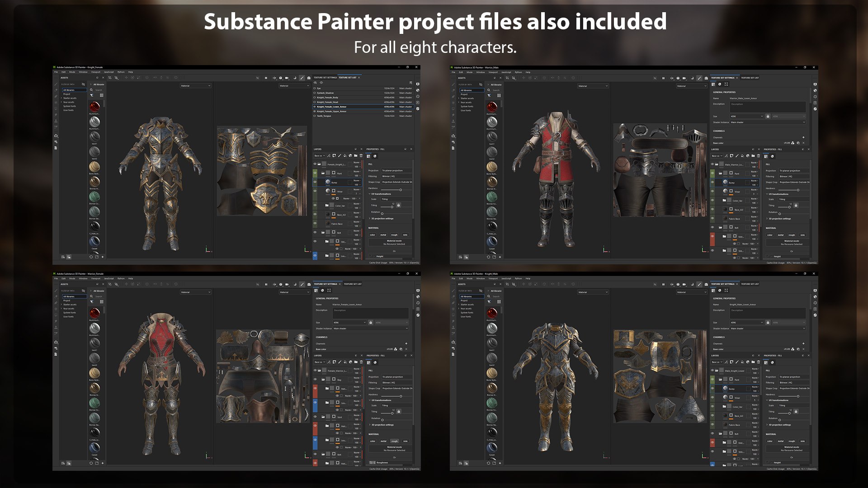Open the File menu in Knight_Female window
Viewport: 868px width, 488px height.
pyautogui.click(x=56, y=72)
